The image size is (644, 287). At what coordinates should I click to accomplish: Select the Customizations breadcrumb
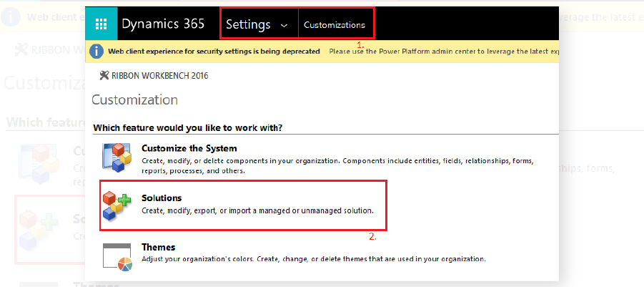tap(335, 24)
